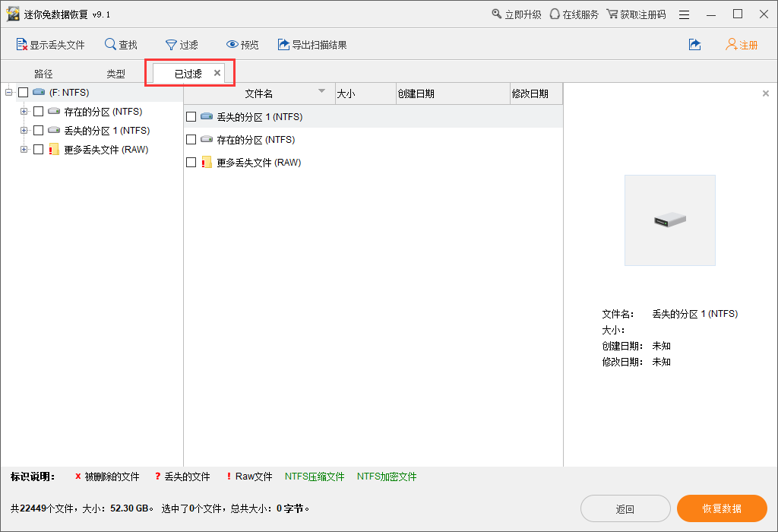
Task: Toggle the root (F: NTFS) checkbox
Action: point(23,93)
